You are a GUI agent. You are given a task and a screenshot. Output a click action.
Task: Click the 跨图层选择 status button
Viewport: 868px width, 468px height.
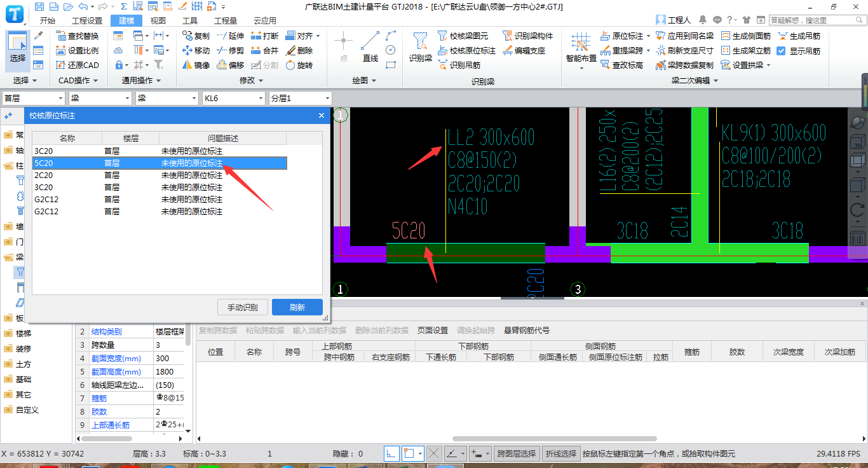pyautogui.click(x=517, y=454)
